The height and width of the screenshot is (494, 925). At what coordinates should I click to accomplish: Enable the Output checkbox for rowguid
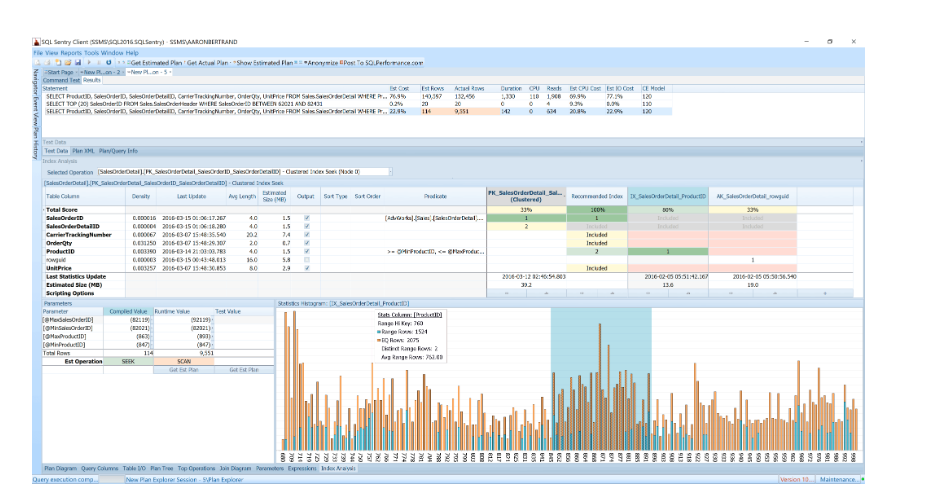[306, 260]
